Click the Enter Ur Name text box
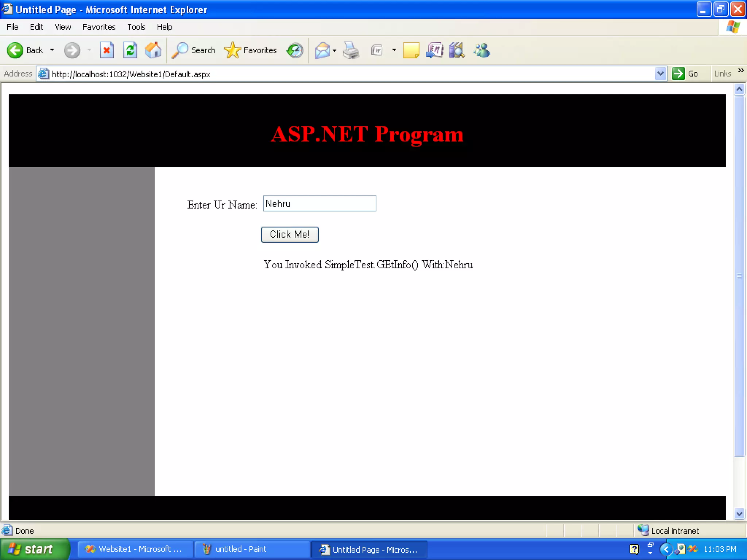This screenshot has width=747, height=560. point(320,203)
